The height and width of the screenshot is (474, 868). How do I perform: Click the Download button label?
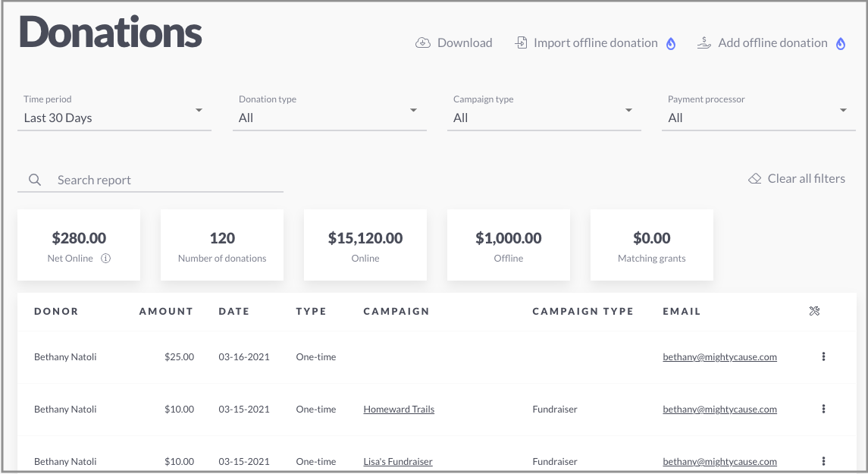coord(465,42)
